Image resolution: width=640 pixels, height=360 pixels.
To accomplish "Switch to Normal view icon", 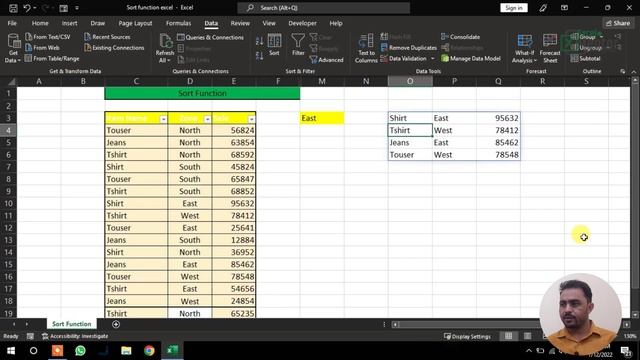I will click(x=509, y=336).
